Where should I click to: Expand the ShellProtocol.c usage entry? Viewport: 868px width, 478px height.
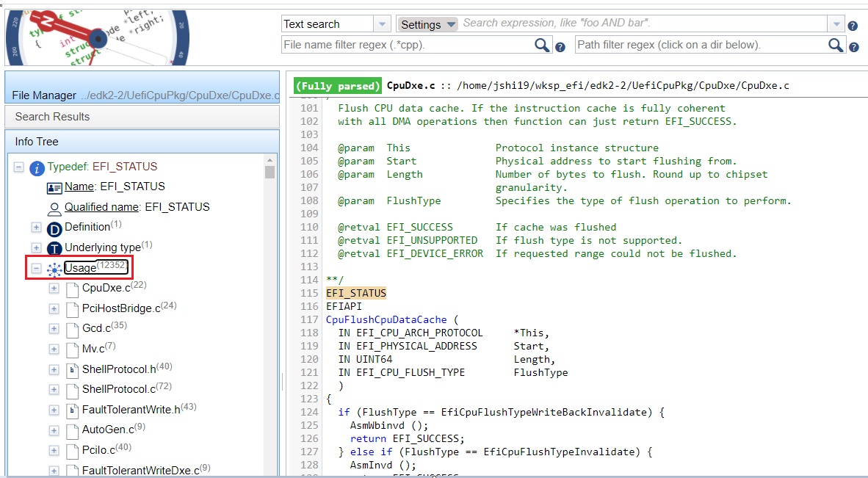click(54, 389)
